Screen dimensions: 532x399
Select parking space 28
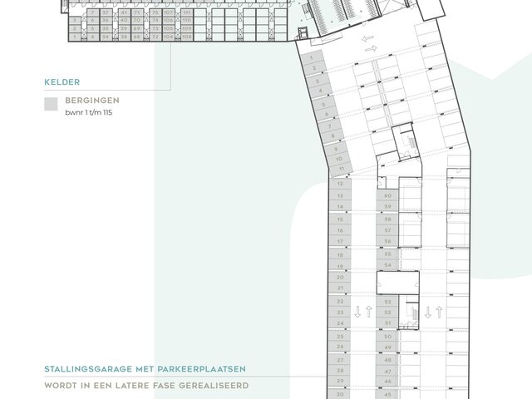(x=340, y=370)
